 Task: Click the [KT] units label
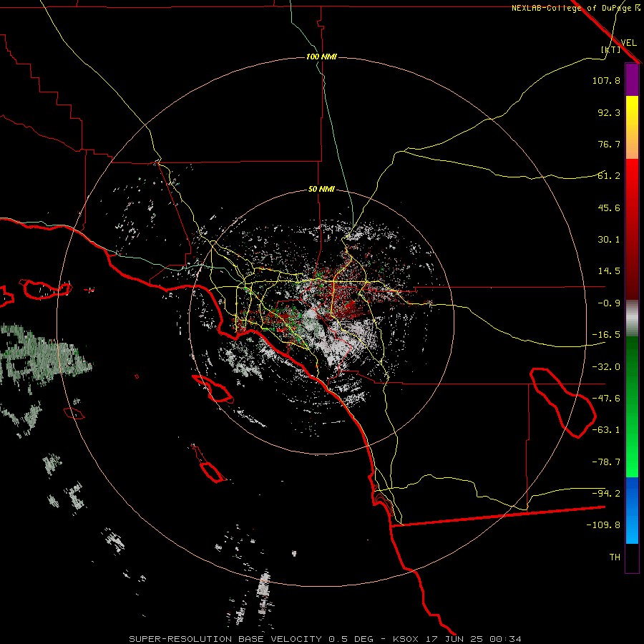(x=611, y=49)
